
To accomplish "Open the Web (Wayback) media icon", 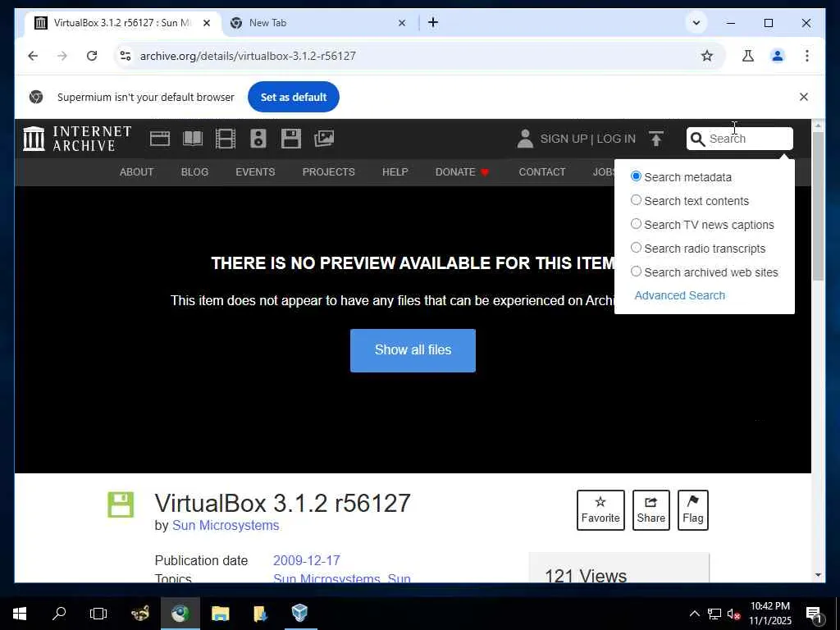I will tap(160, 139).
